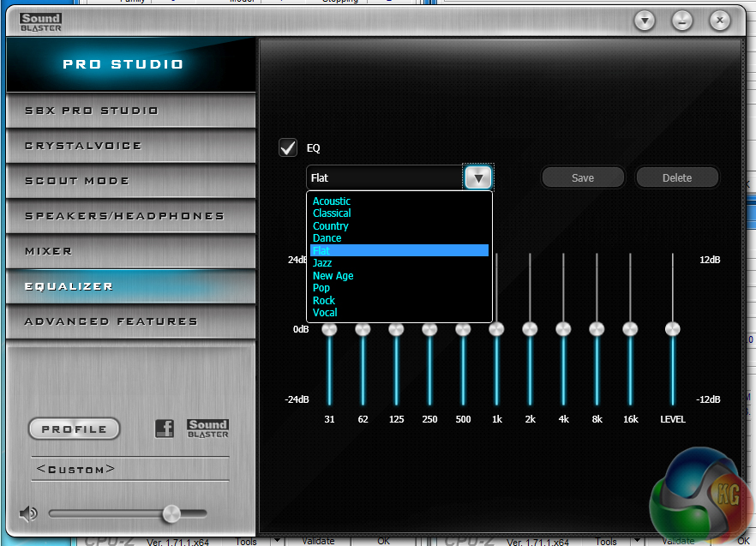The image size is (756, 546).
Task: Go to the Mixer section
Action: (130, 251)
